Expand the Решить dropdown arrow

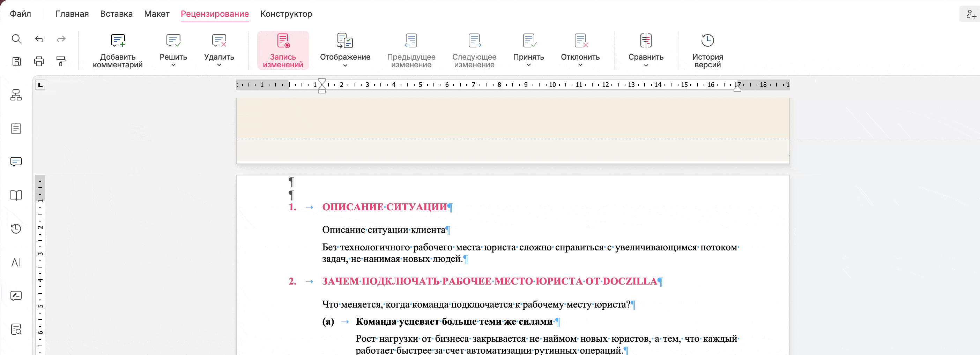tap(173, 65)
